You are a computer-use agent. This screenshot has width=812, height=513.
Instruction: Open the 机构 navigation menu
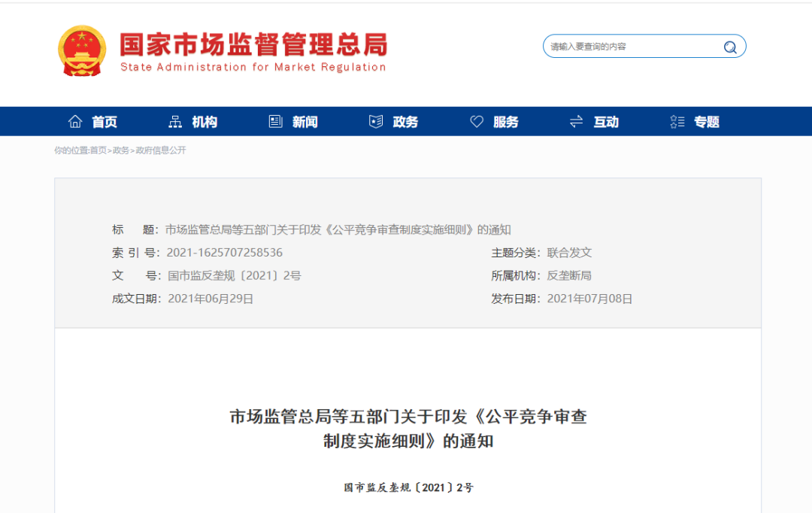[x=205, y=122]
